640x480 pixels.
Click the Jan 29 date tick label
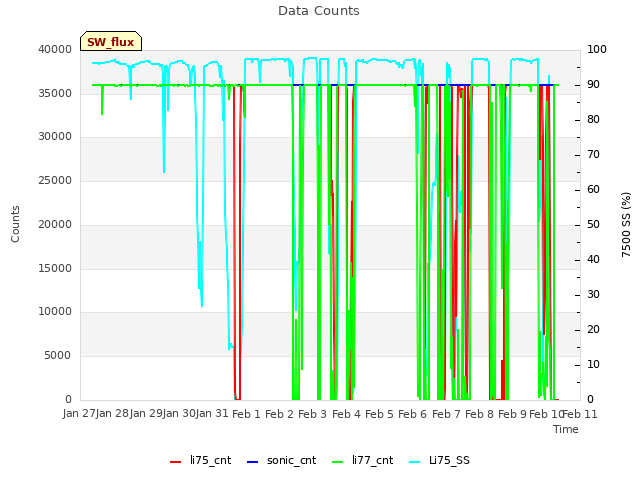coord(146,414)
